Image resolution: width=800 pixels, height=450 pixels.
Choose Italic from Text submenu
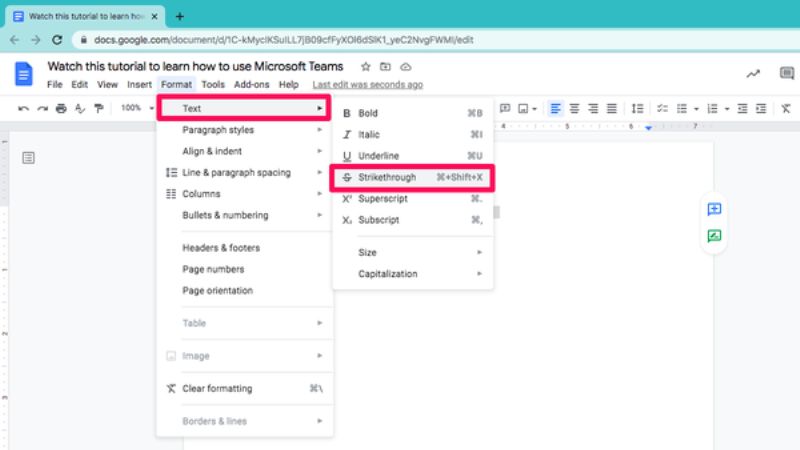tap(413, 135)
